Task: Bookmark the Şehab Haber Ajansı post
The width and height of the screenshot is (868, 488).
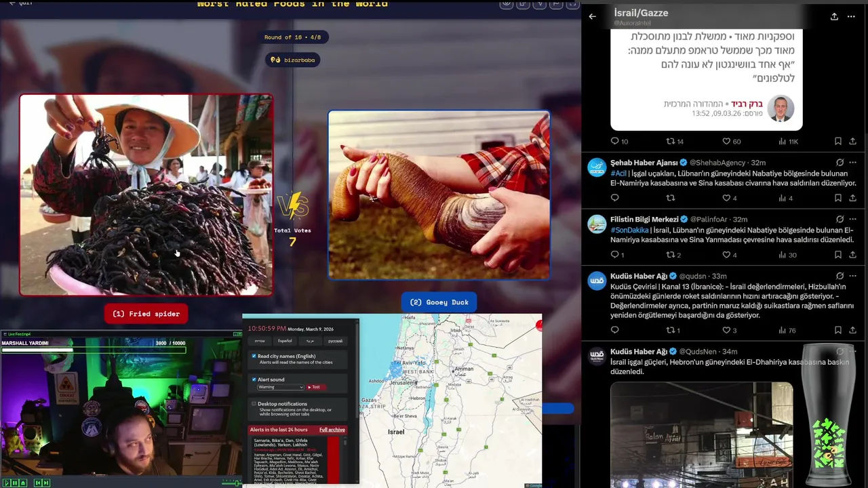Action: pyautogui.click(x=838, y=198)
